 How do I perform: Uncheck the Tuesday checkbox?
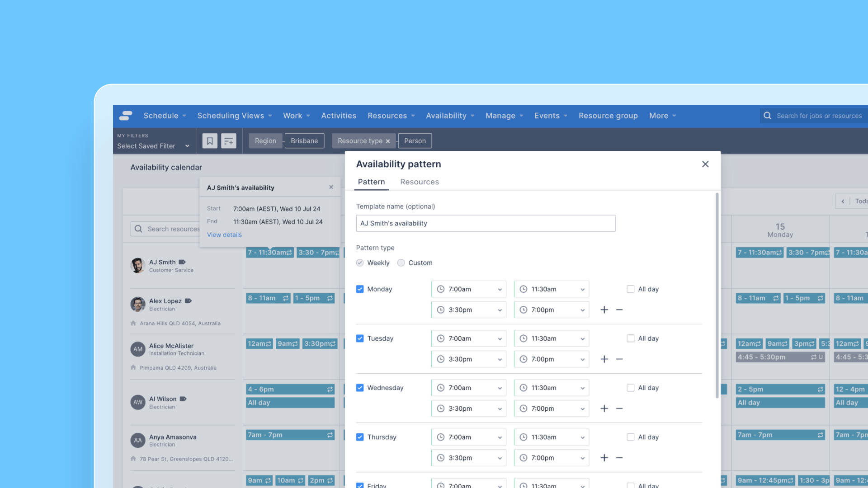[x=360, y=338]
